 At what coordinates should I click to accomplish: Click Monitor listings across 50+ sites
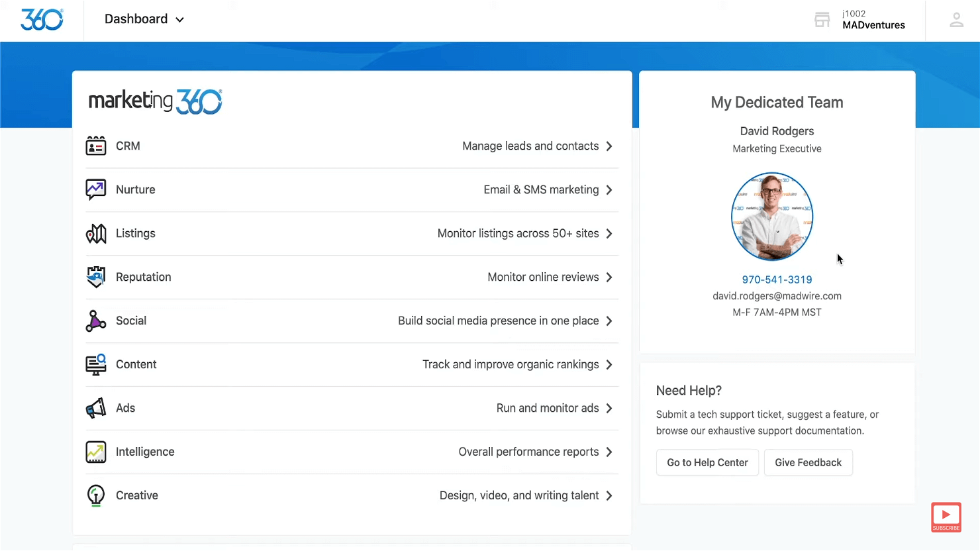[518, 233]
